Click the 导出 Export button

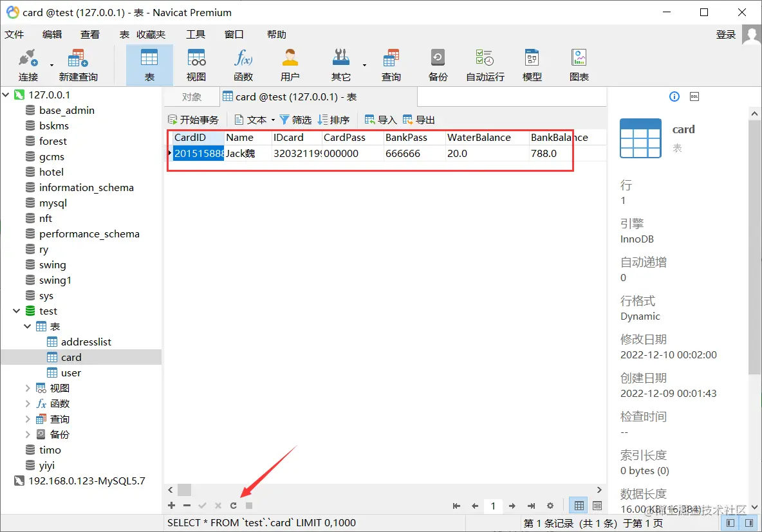tap(419, 120)
